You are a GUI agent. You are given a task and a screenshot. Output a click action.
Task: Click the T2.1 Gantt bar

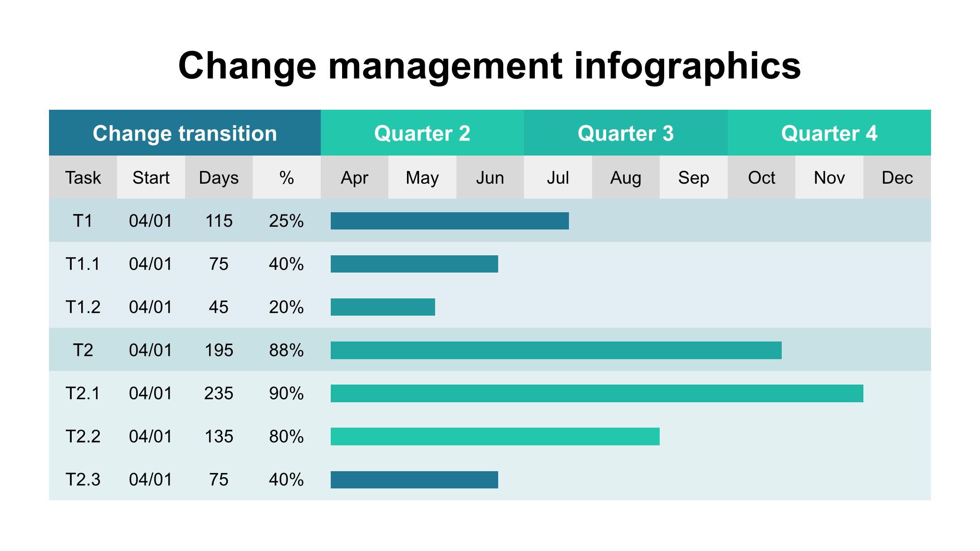(597, 393)
